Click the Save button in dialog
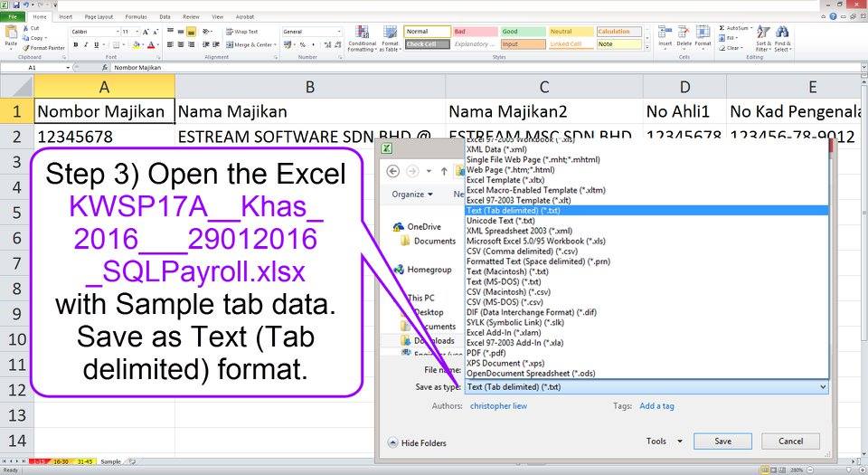The image size is (868, 475). click(722, 442)
